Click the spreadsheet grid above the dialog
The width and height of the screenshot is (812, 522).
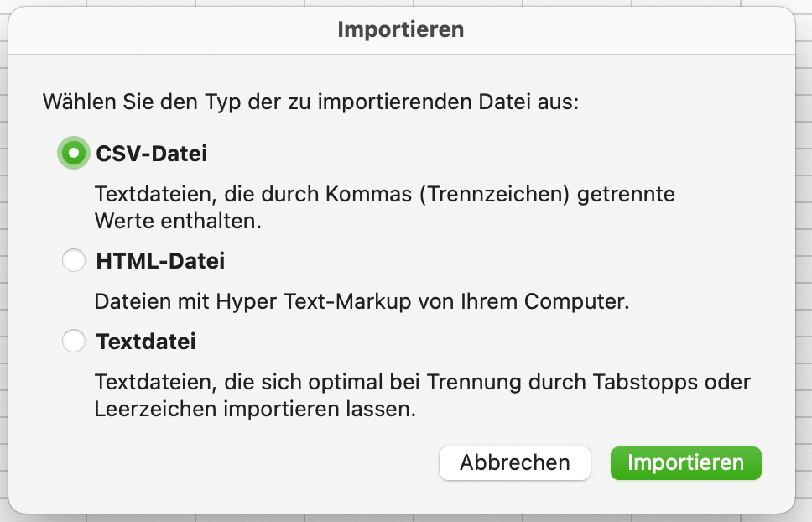406,3
